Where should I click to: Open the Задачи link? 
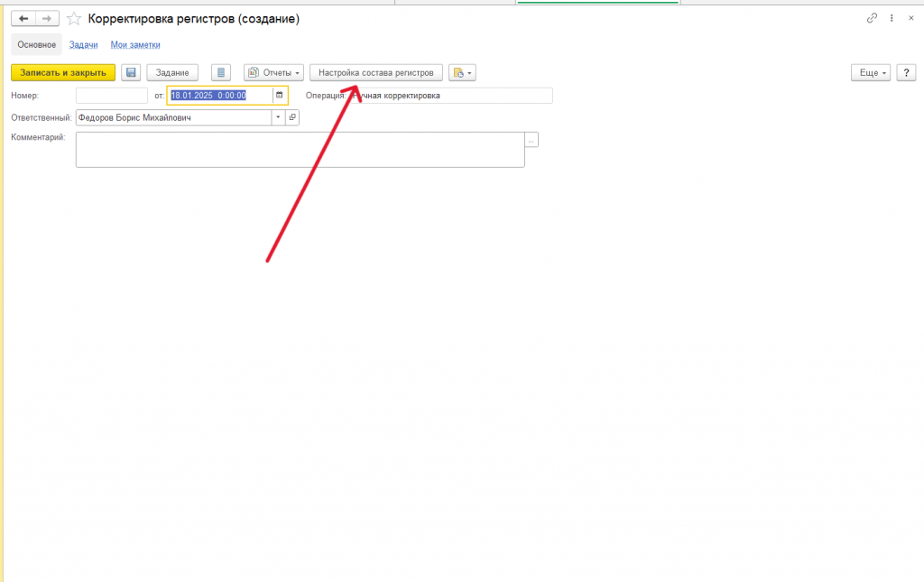click(x=83, y=45)
